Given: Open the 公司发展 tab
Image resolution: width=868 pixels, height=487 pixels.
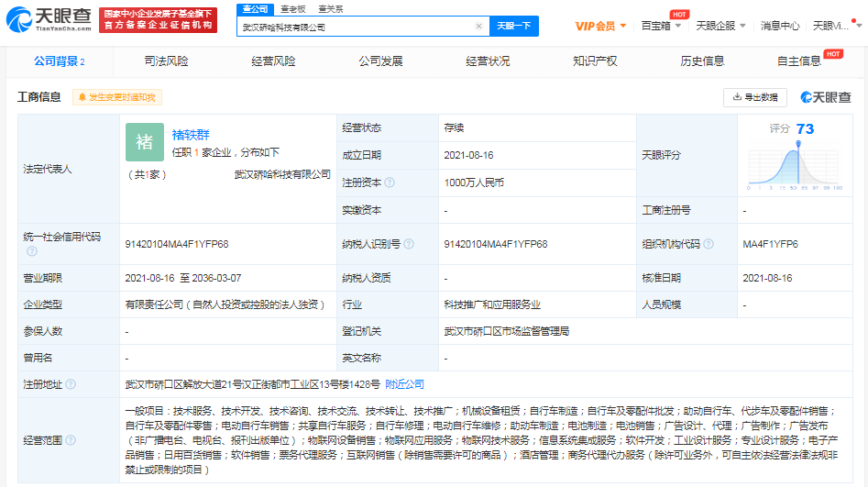Looking at the screenshot, I should [x=380, y=61].
